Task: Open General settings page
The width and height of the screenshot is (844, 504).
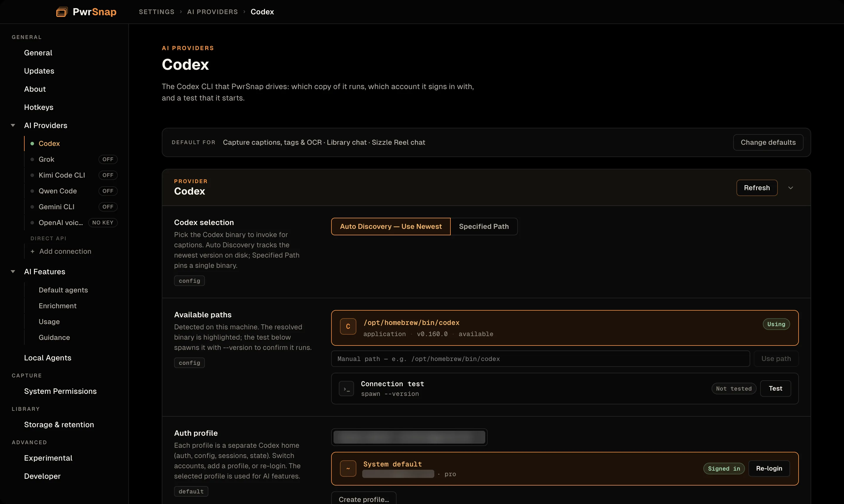Action: (38, 53)
